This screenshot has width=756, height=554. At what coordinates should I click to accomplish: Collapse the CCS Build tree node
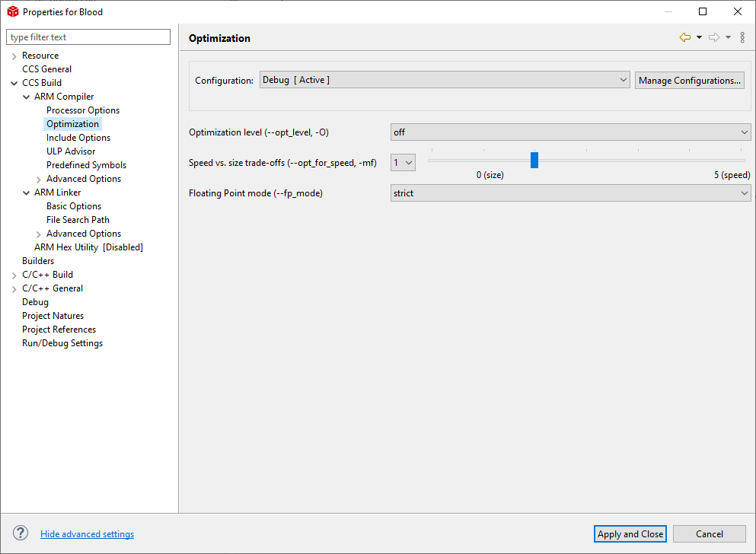click(14, 83)
